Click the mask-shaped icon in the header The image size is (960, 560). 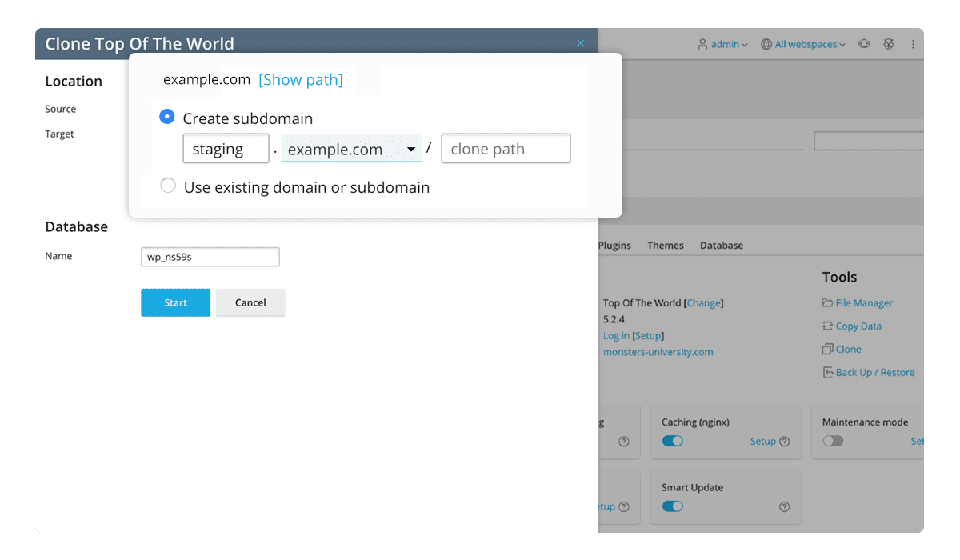[x=889, y=44]
